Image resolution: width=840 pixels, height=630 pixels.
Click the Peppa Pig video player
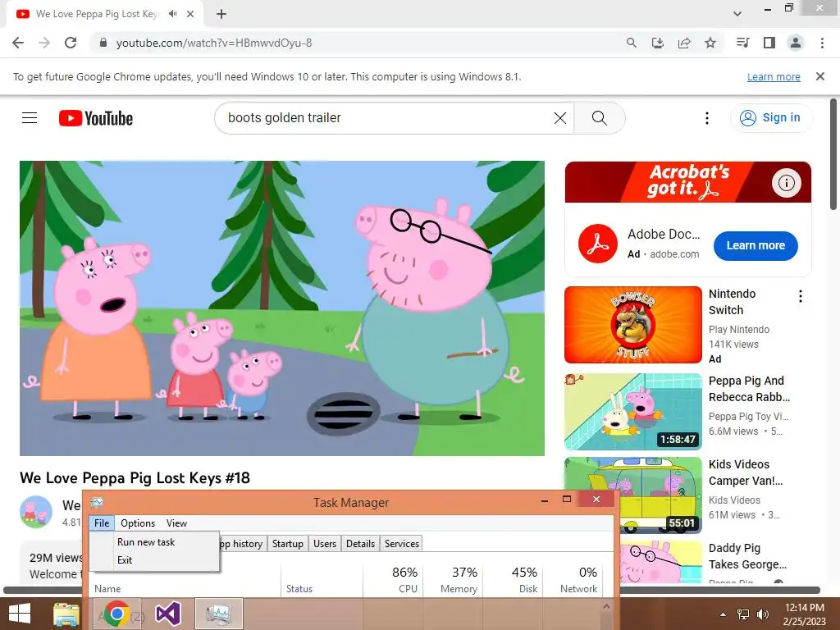282,308
